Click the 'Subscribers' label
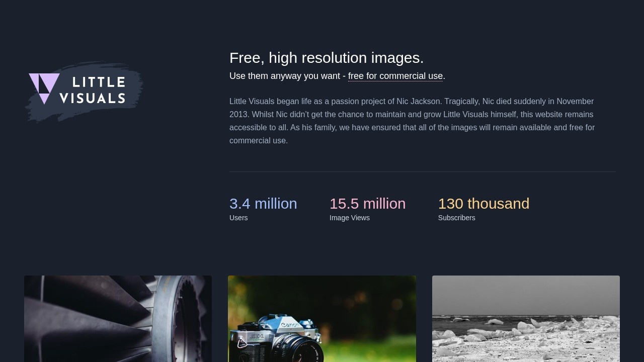 coord(456,218)
